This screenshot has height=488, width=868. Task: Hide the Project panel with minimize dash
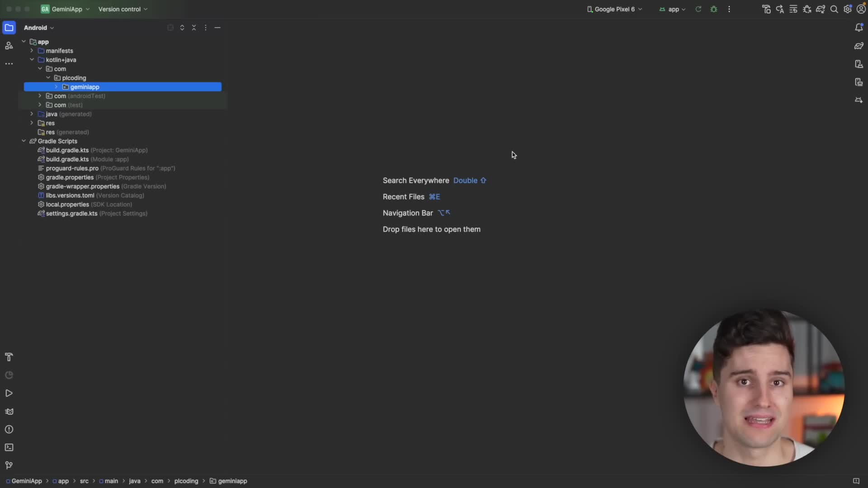[x=217, y=28]
